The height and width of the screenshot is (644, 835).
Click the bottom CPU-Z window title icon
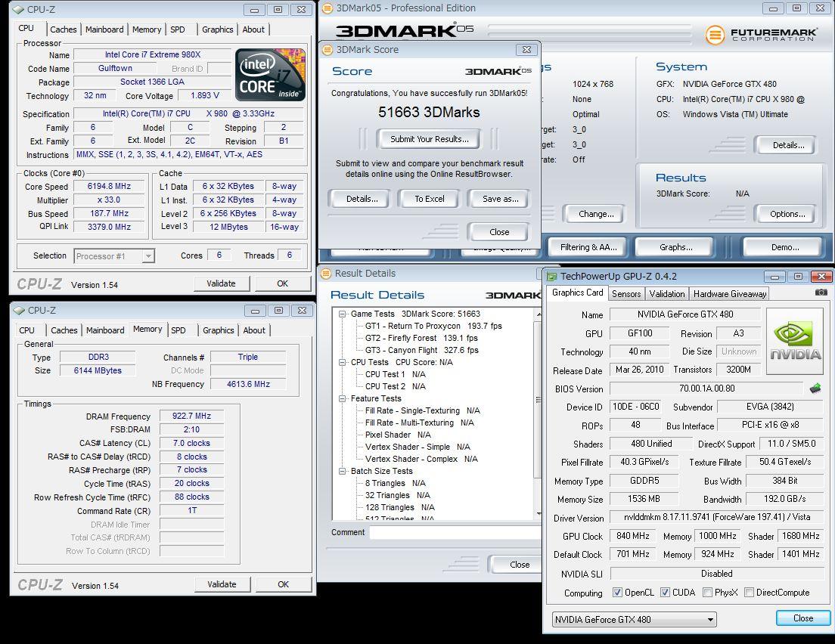pyautogui.click(x=19, y=311)
